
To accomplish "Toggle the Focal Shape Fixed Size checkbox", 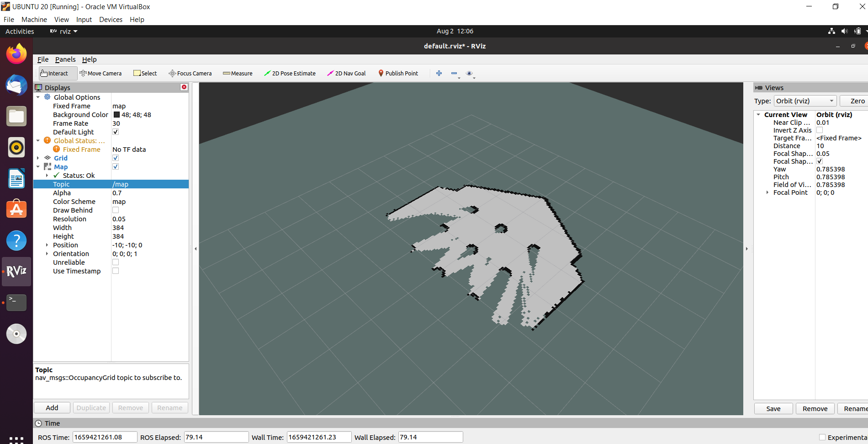I will [820, 161].
